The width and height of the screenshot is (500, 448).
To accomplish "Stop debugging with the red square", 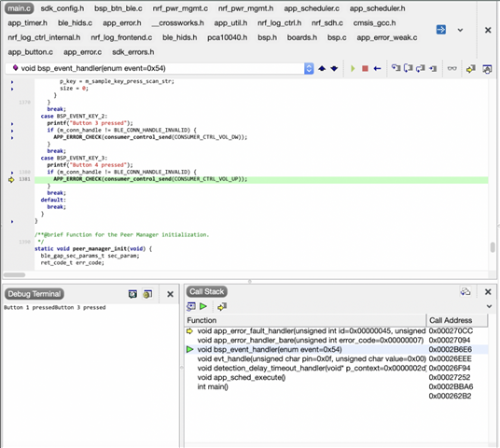I will tap(365, 68).
